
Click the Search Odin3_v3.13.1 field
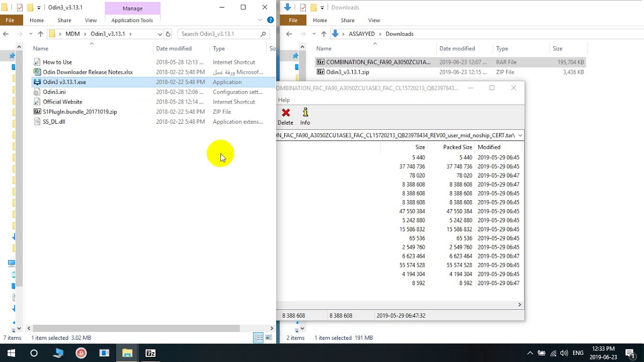(x=224, y=34)
